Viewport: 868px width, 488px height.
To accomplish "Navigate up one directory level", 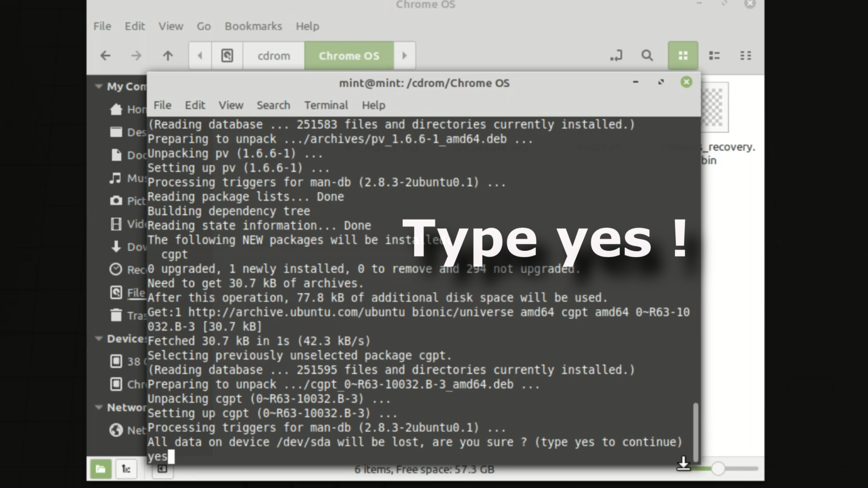I will pos(168,56).
